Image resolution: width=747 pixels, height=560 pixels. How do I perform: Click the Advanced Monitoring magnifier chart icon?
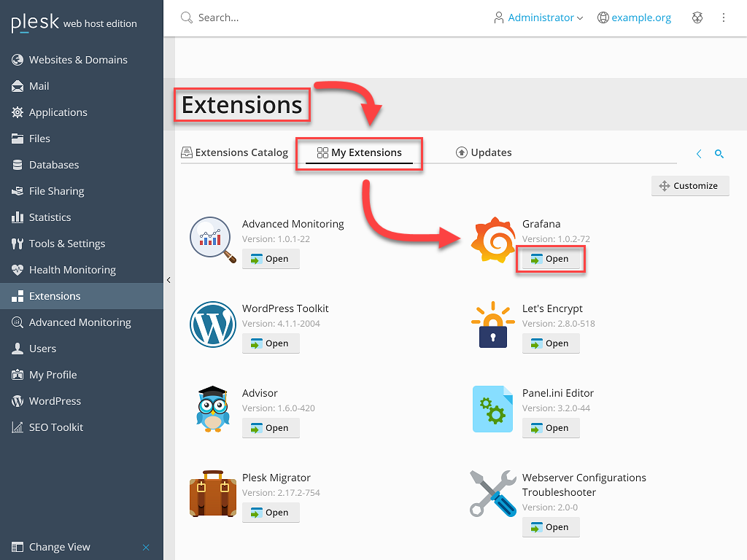tap(213, 240)
